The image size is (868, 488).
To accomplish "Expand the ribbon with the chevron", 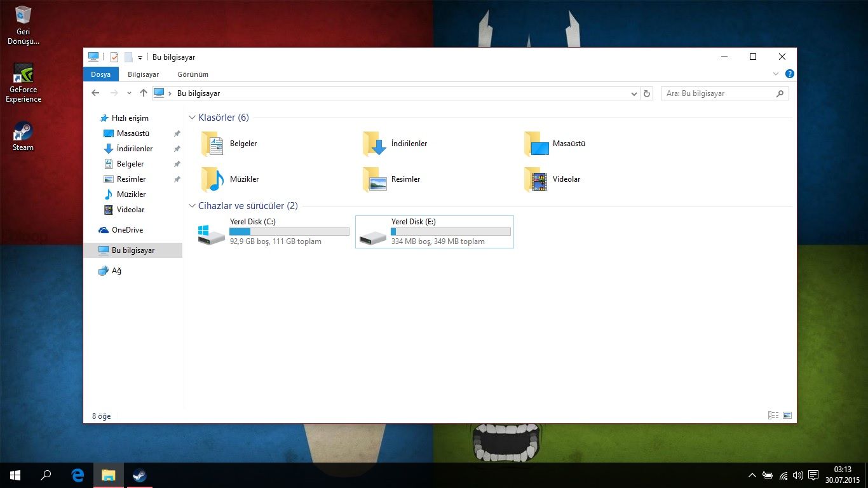I will click(776, 74).
